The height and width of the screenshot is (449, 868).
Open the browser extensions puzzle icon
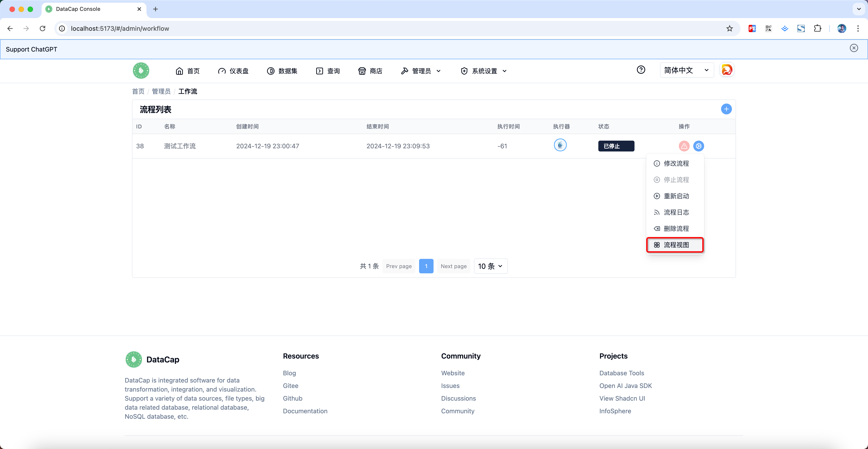[817, 28]
